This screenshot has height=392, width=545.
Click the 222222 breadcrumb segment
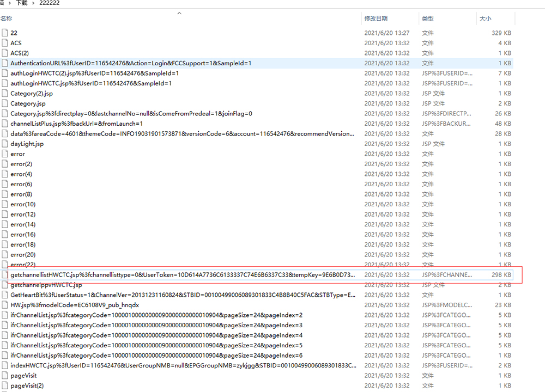[x=50, y=3]
